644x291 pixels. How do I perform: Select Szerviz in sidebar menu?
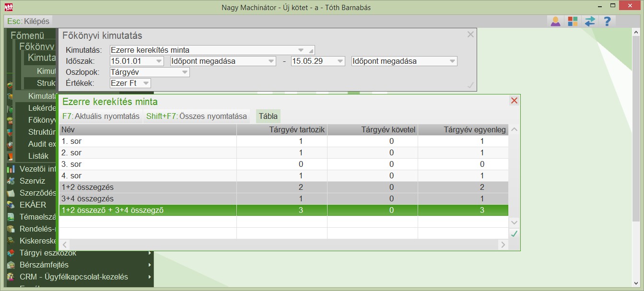pos(32,181)
